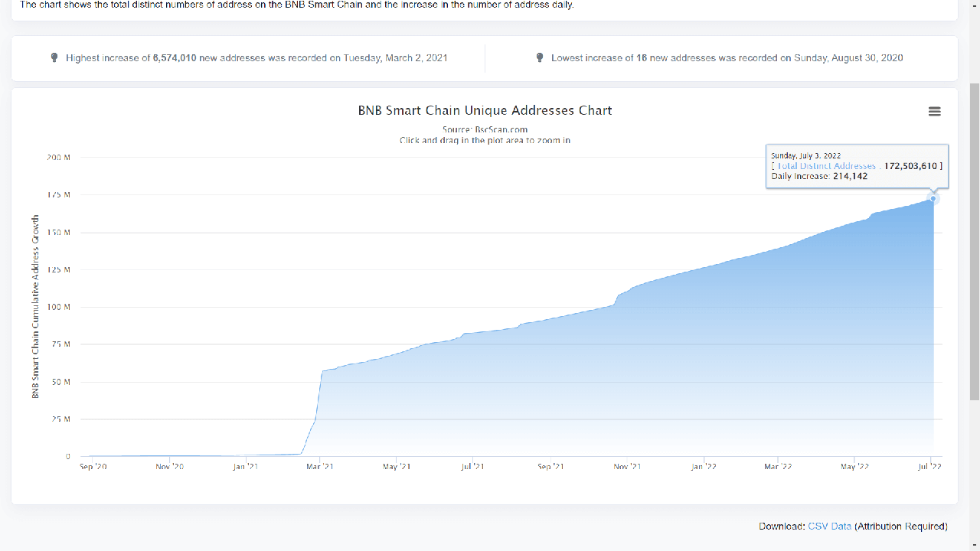
Task: Click the 125 M y-axis label
Action: point(58,270)
